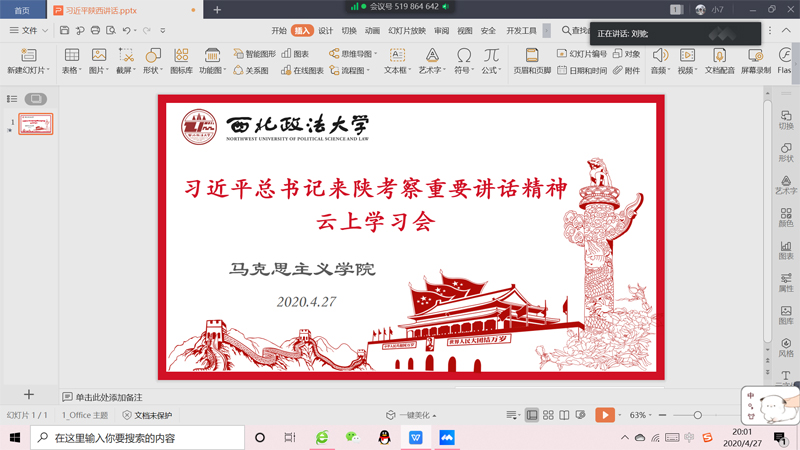The width and height of the screenshot is (800, 450).
Task: Toggle outline view in slide panel
Action: point(12,99)
